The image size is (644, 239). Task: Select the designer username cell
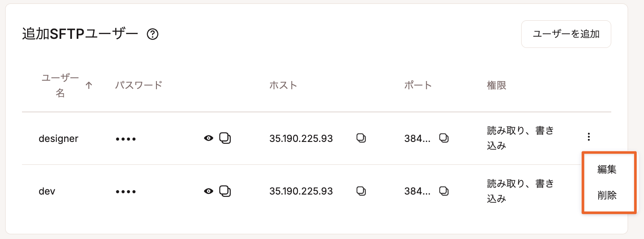(x=59, y=139)
